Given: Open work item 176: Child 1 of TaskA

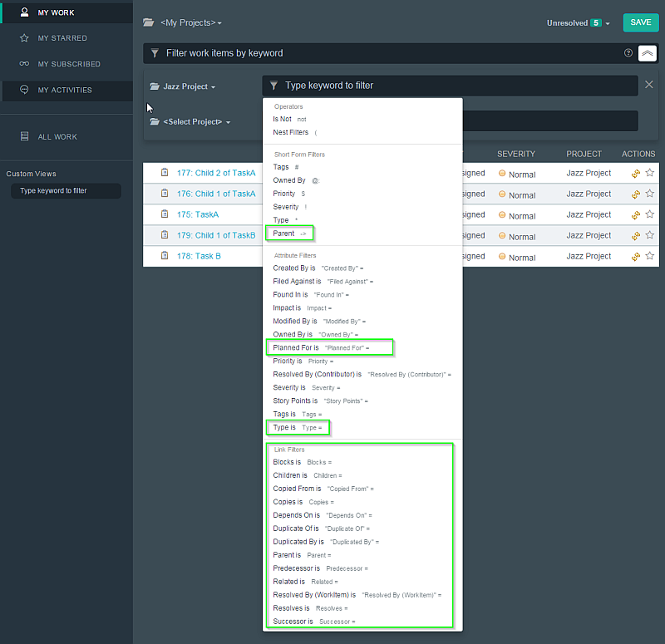Looking at the screenshot, I should (216, 194).
